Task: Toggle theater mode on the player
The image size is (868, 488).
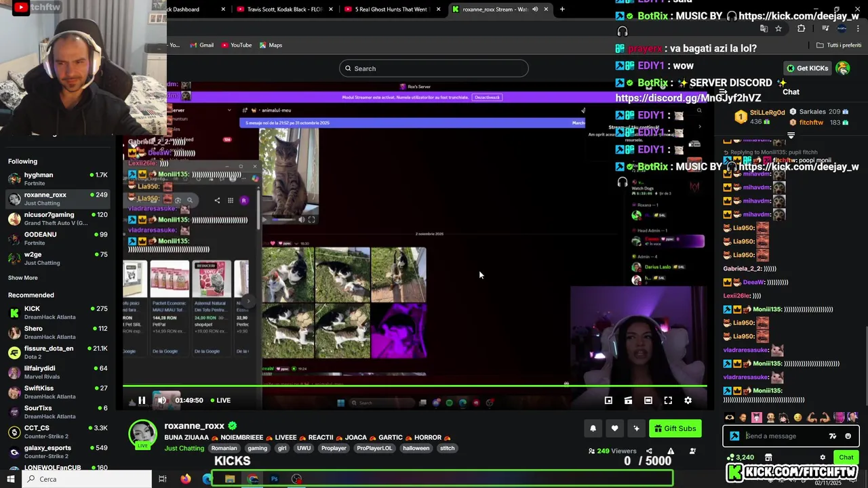Action: pos(648,401)
